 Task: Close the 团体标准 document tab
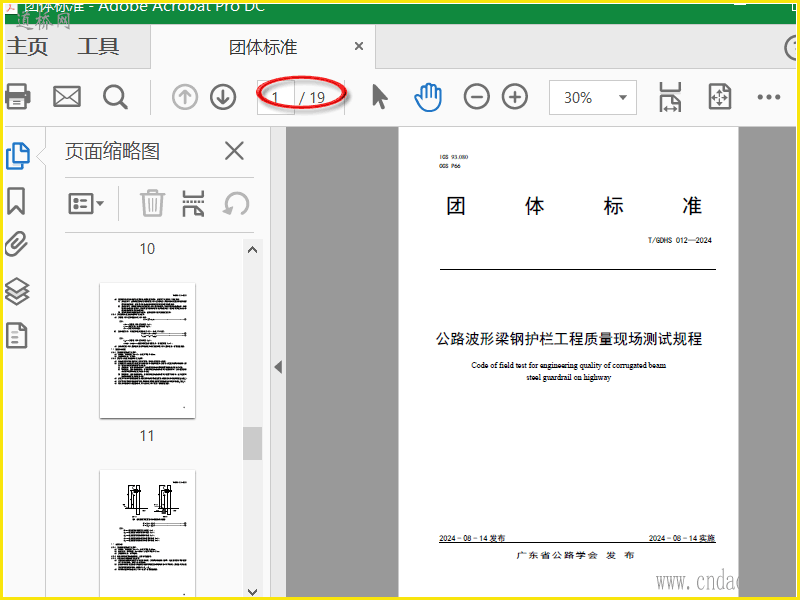tap(359, 46)
